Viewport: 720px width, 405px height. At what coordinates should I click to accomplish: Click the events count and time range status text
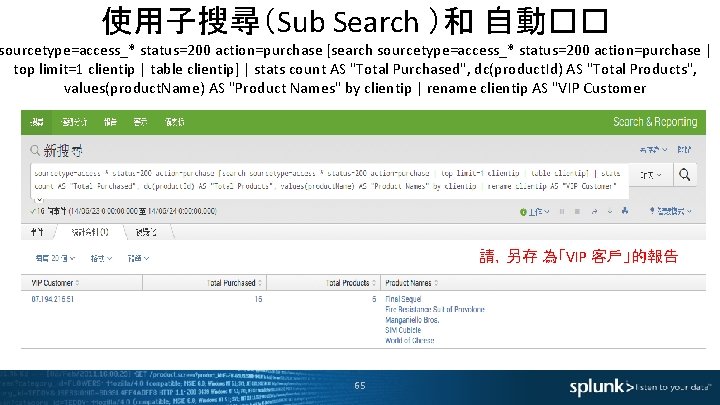(x=124, y=211)
